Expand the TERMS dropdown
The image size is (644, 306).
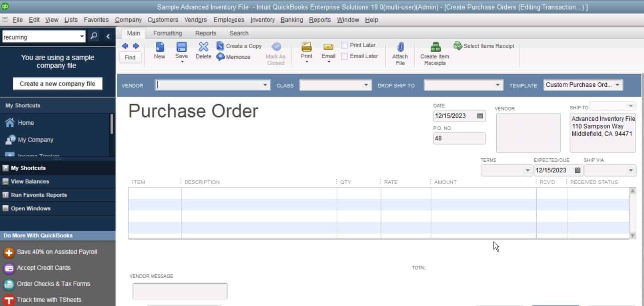click(528, 170)
